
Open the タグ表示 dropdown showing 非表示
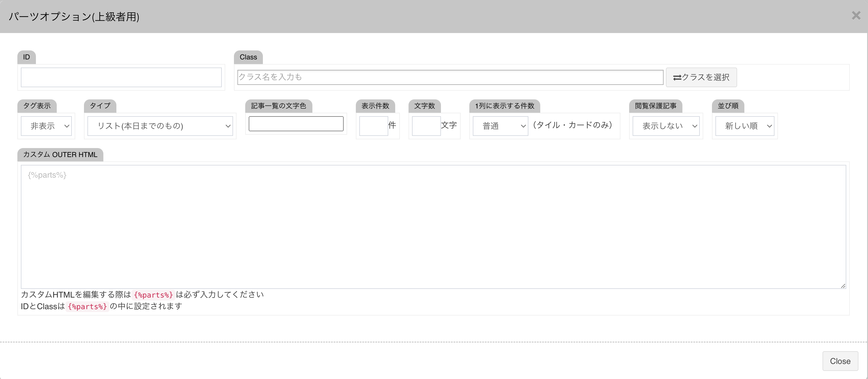(x=46, y=126)
